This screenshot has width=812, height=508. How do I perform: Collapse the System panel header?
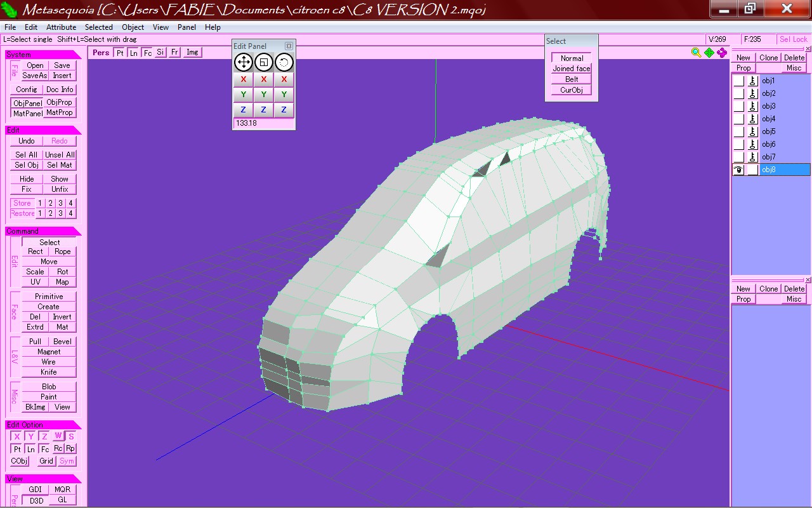tap(43, 55)
